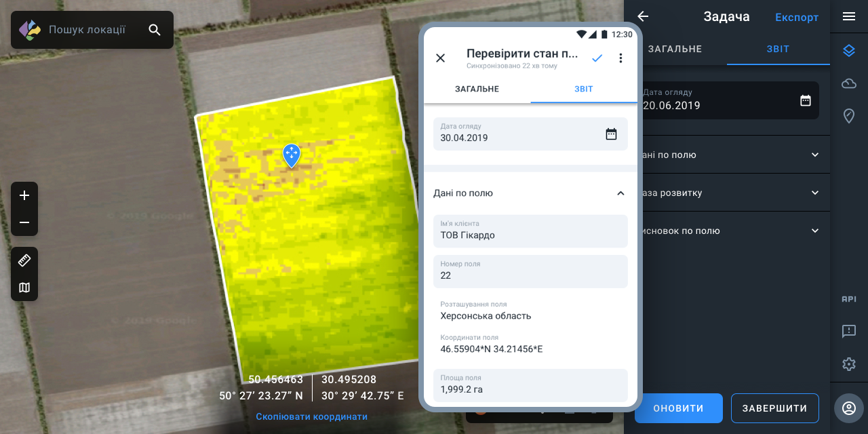Open the feedback message icon
Image resolution: width=868 pixels, height=434 pixels.
849,332
